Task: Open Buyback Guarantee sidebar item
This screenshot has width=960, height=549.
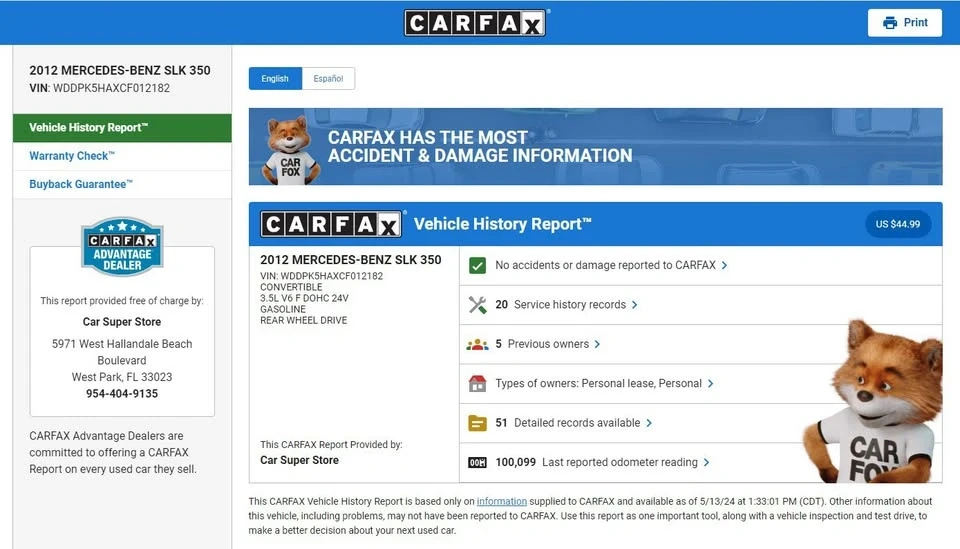Action: 122,184
